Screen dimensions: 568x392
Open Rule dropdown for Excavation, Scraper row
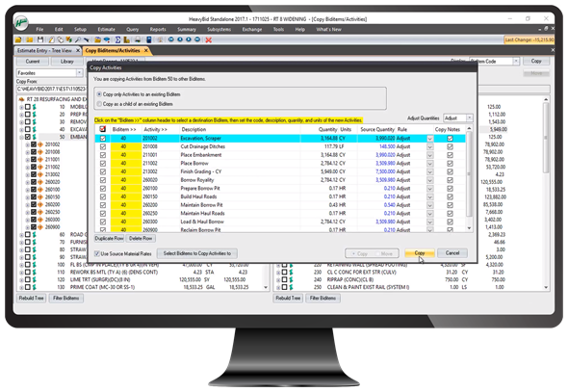point(430,139)
